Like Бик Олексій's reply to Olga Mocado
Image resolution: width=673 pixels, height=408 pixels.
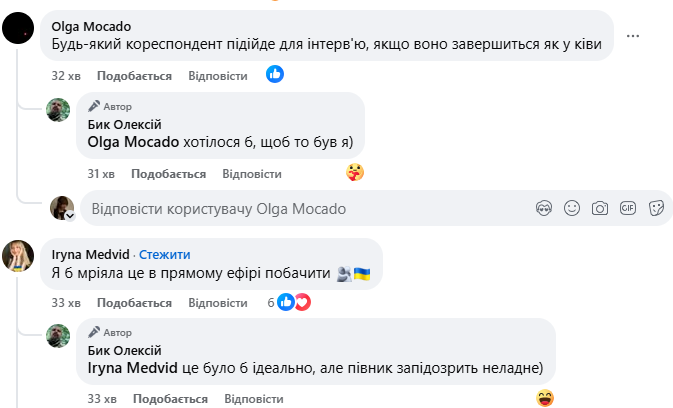coord(168,174)
